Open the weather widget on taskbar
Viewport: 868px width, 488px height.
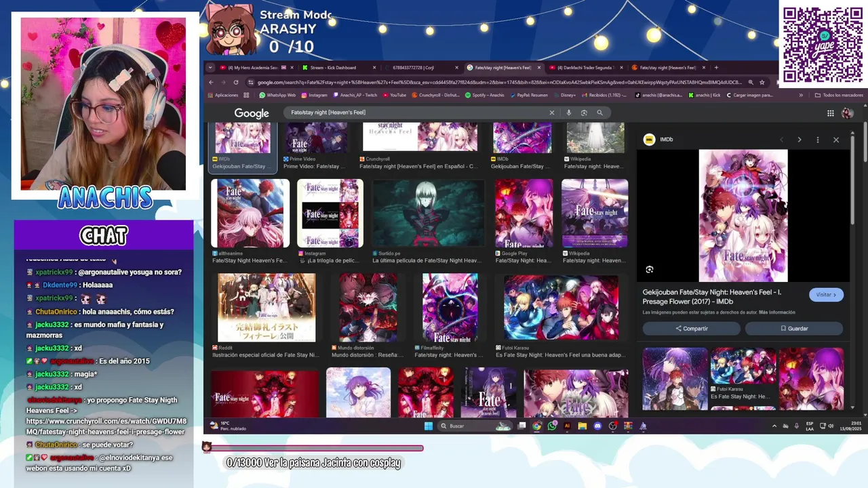point(227,426)
